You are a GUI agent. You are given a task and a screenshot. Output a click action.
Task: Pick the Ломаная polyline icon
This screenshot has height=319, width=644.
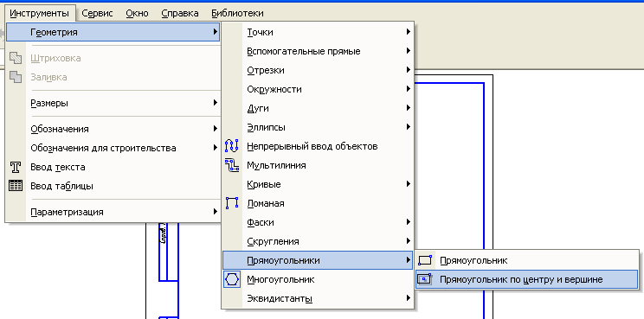[232, 203]
